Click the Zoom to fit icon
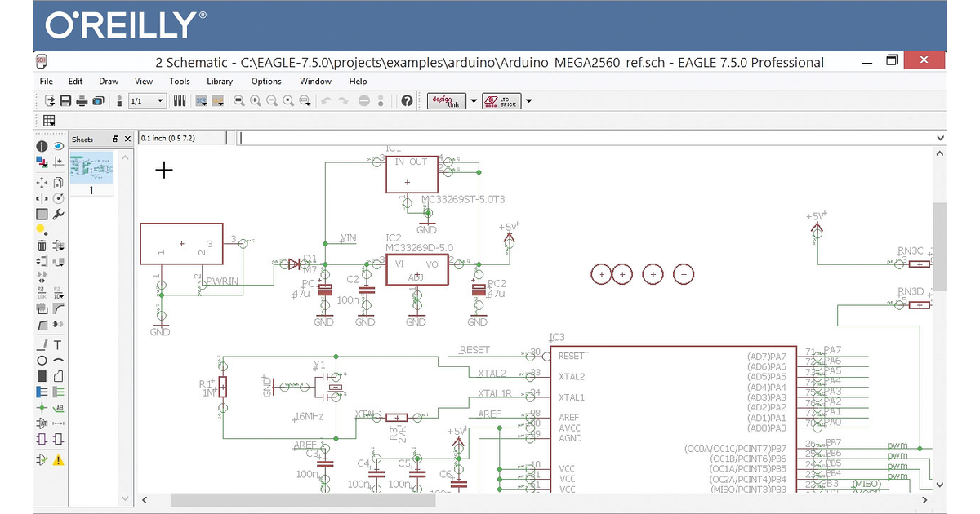 tap(239, 100)
